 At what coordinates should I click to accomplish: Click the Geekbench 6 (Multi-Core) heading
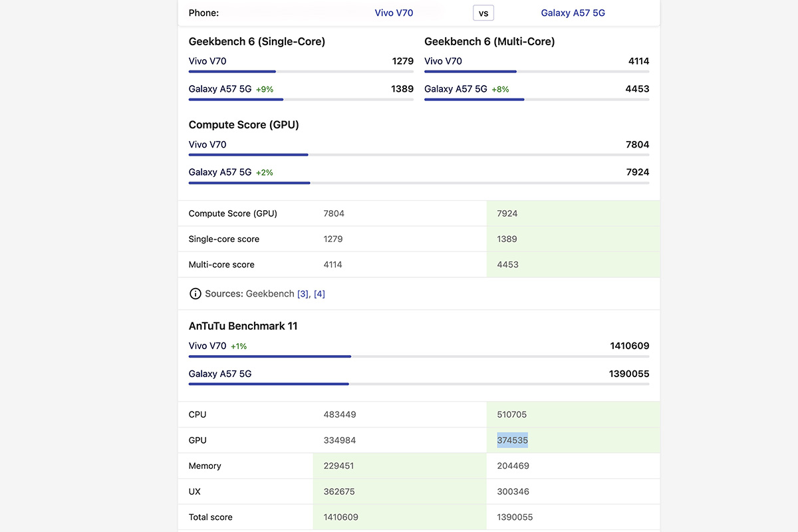click(x=489, y=41)
